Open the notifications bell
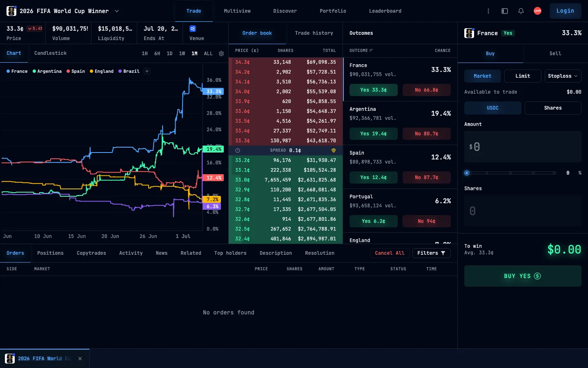 click(x=521, y=11)
